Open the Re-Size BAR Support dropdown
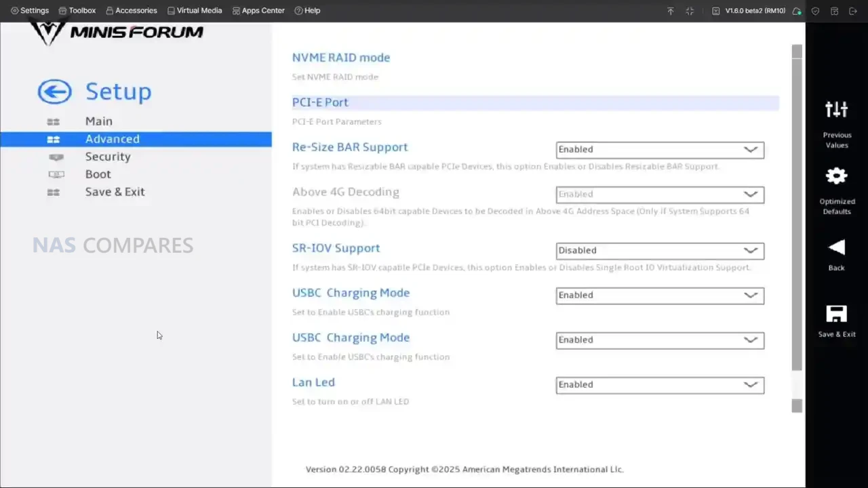 coord(659,150)
